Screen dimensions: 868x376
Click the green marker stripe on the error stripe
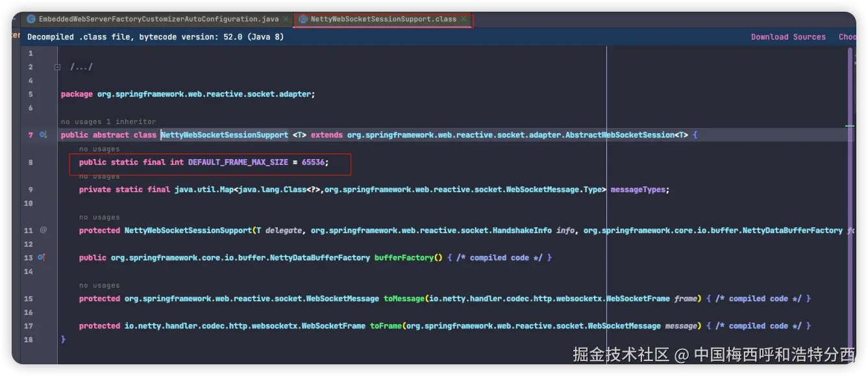pyautogui.click(x=849, y=126)
